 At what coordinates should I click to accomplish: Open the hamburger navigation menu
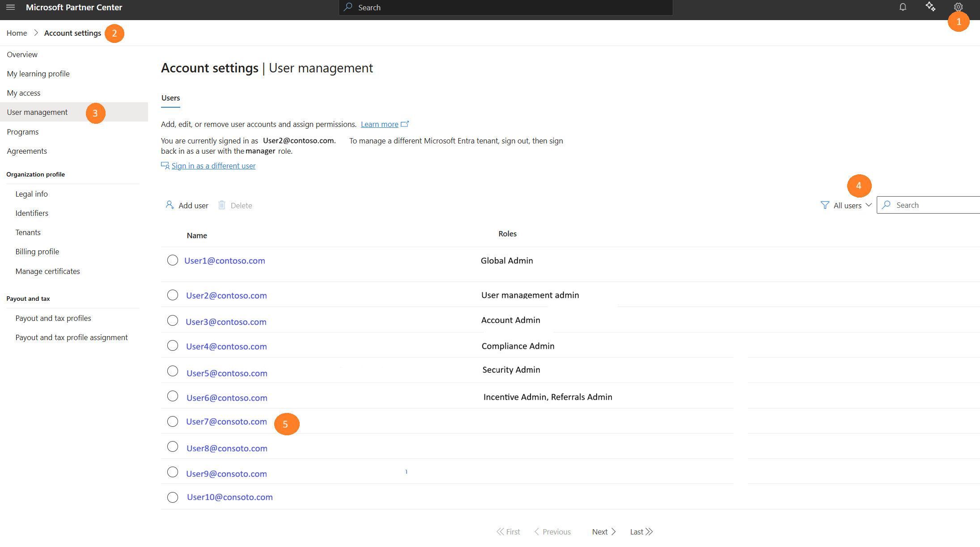pos(10,7)
